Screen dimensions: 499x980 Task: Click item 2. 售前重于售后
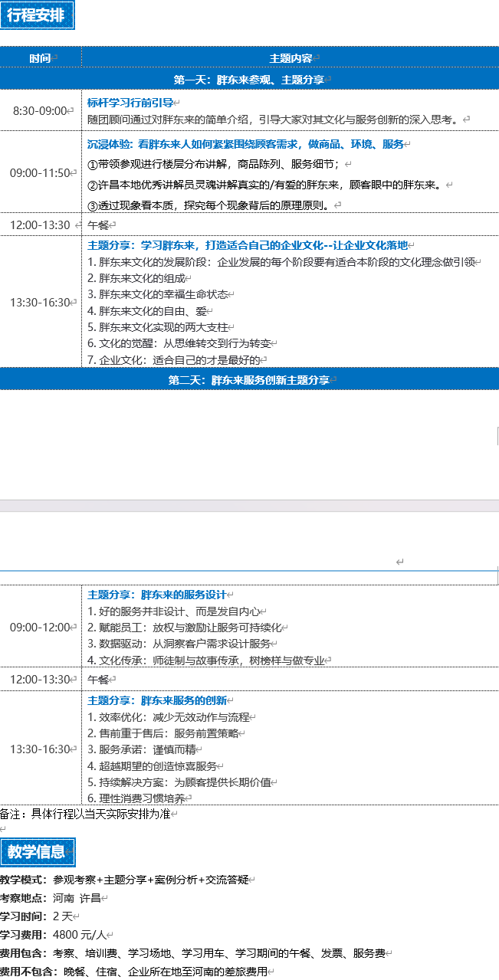click(163, 733)
